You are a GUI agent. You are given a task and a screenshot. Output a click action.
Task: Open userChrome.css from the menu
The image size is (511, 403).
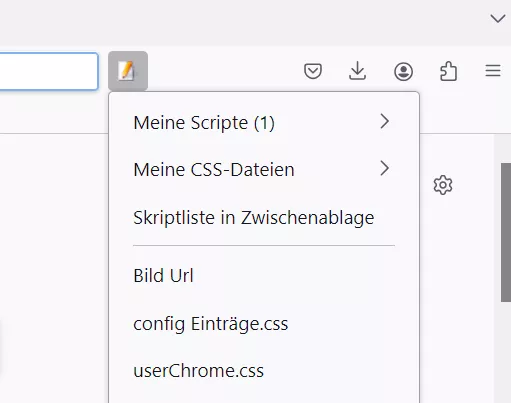[264, 371]
